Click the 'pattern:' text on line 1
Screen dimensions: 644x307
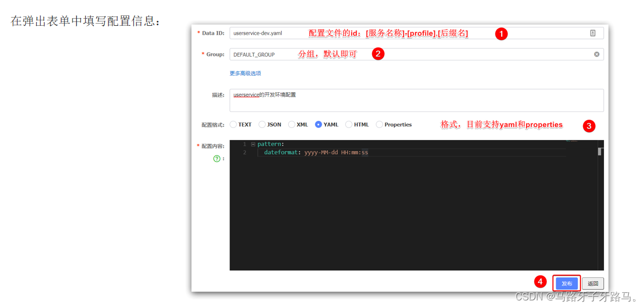[271, 144]
